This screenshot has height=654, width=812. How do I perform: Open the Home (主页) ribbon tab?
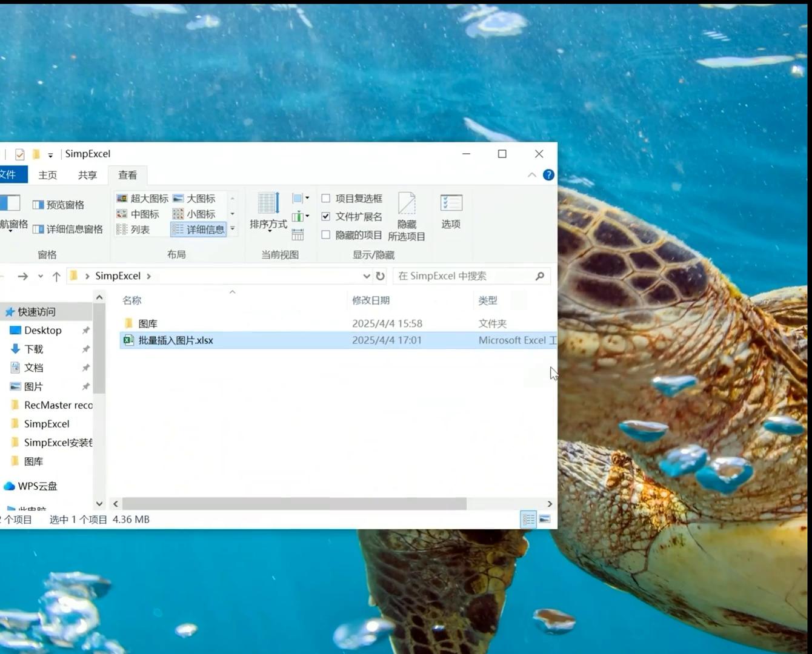tap(47, 175)
